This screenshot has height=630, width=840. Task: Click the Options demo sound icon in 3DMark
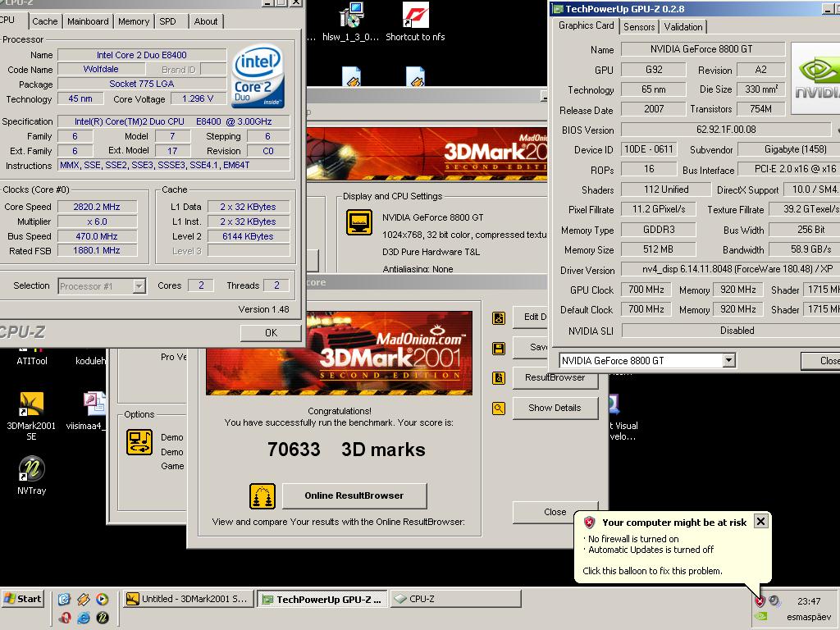(139, 442)
